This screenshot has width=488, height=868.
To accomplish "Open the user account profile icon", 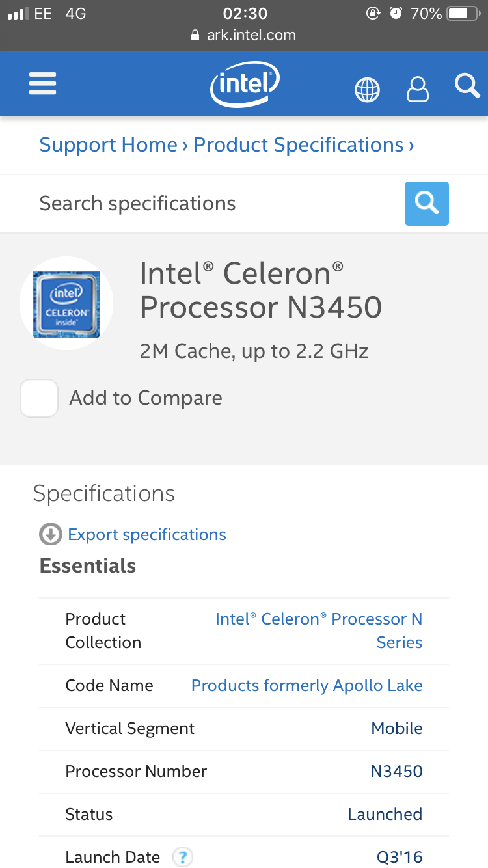I will (x=418, y=89).
